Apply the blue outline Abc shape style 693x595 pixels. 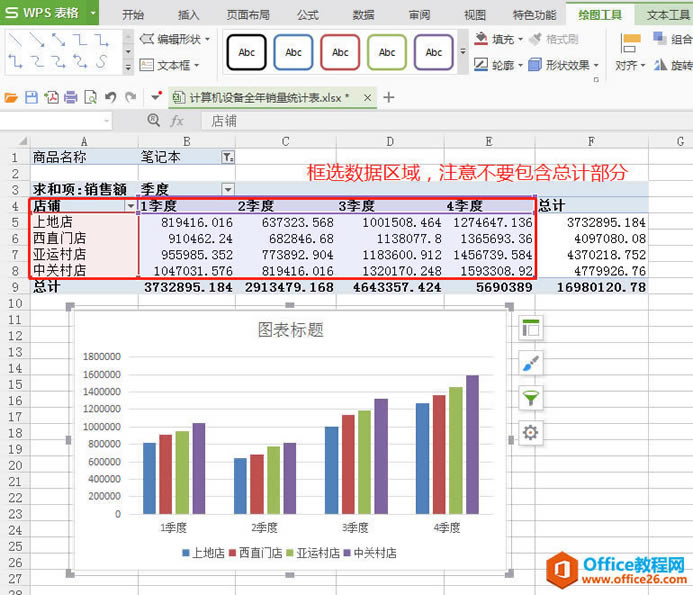pyautogui.click(x=293, y=52)
